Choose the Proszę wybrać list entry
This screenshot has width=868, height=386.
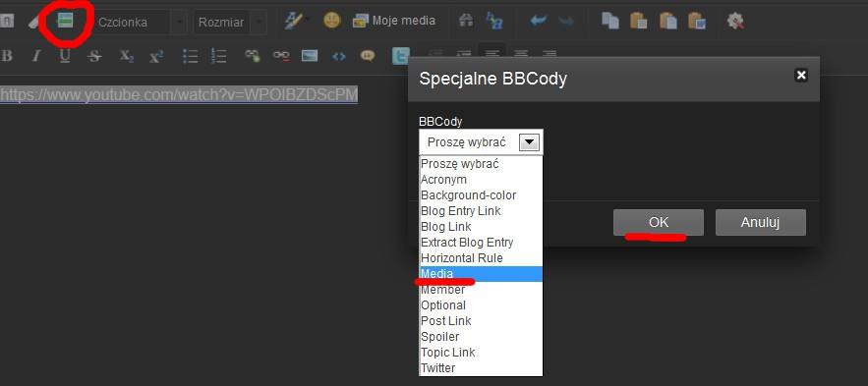(x=481, y=164)
